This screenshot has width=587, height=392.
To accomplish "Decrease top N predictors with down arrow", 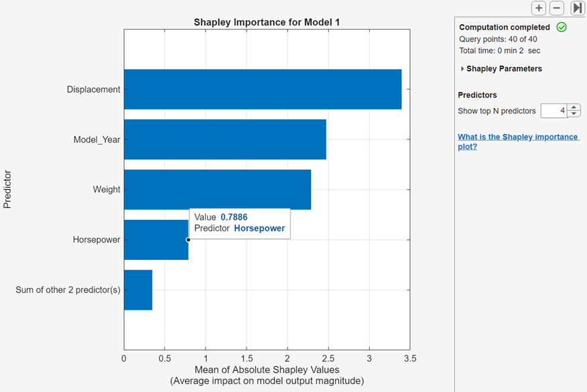I will (574, 114).
